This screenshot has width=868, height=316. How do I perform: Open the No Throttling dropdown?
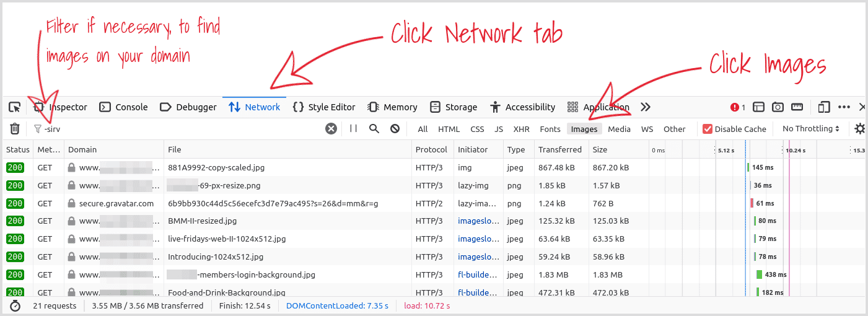click(x=811, y=129)
